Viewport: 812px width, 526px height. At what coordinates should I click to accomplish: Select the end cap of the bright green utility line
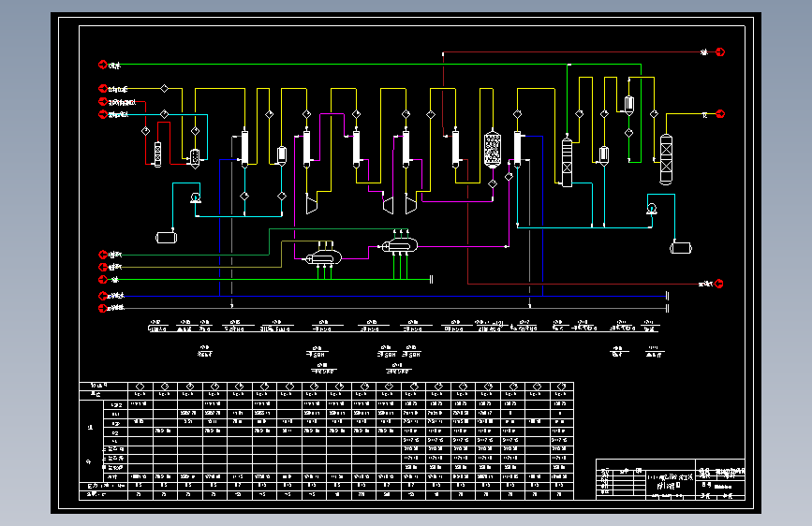431,280
